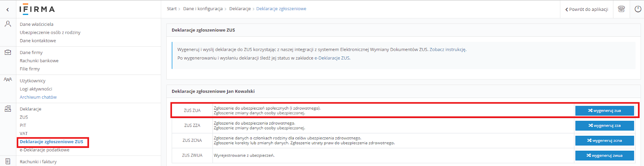Select the ZUS ZWUA row label
This screenshot has width=644, height=166.
(x=192, y=155)
